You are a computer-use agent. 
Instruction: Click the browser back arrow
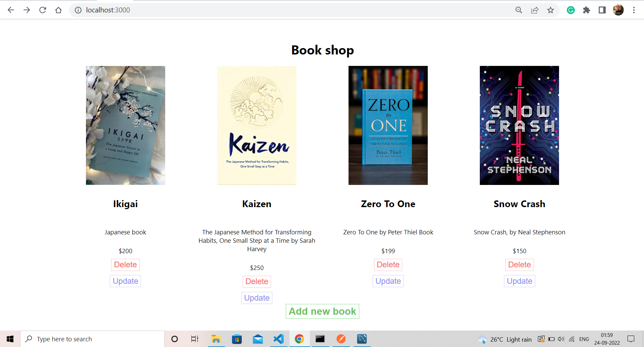(11, 10)
